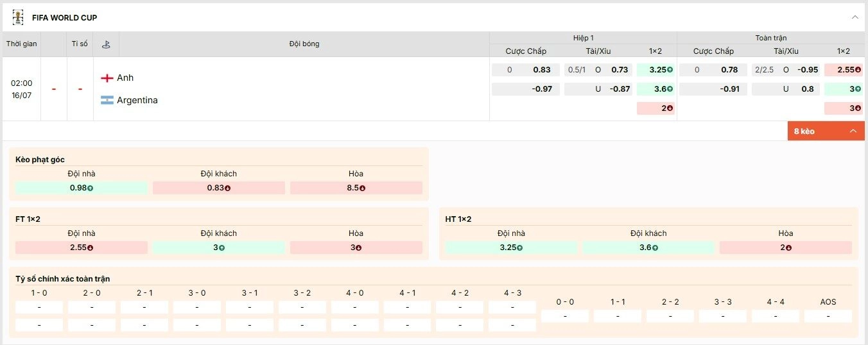This screenshot has width=868, height=345.
Task: Click the match time 02:00 16/07
Action: tap(22, 89)
